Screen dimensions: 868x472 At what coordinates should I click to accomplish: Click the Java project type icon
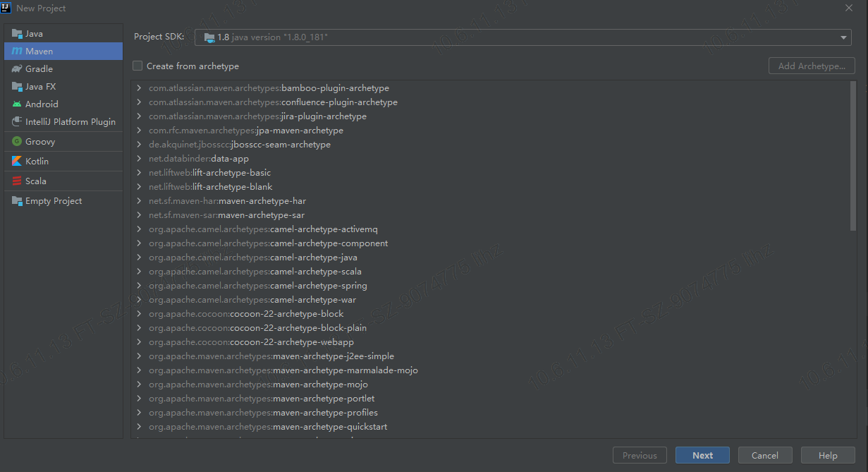point(17,33)
